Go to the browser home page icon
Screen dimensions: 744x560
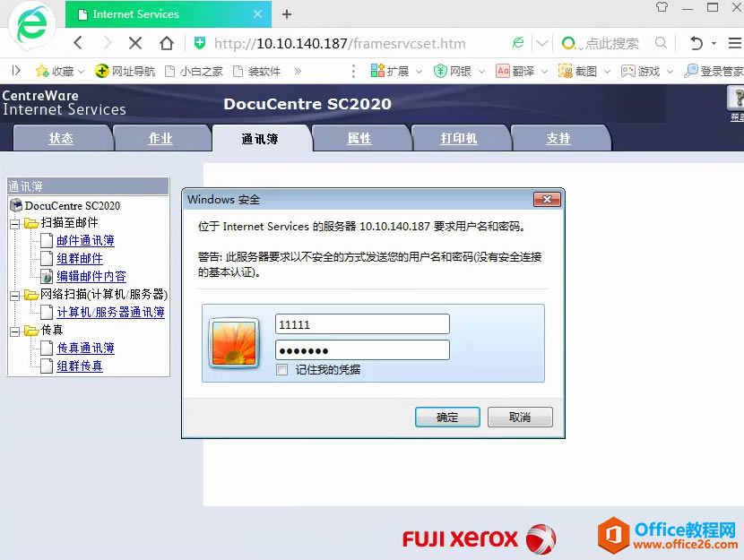click(167, 43)
